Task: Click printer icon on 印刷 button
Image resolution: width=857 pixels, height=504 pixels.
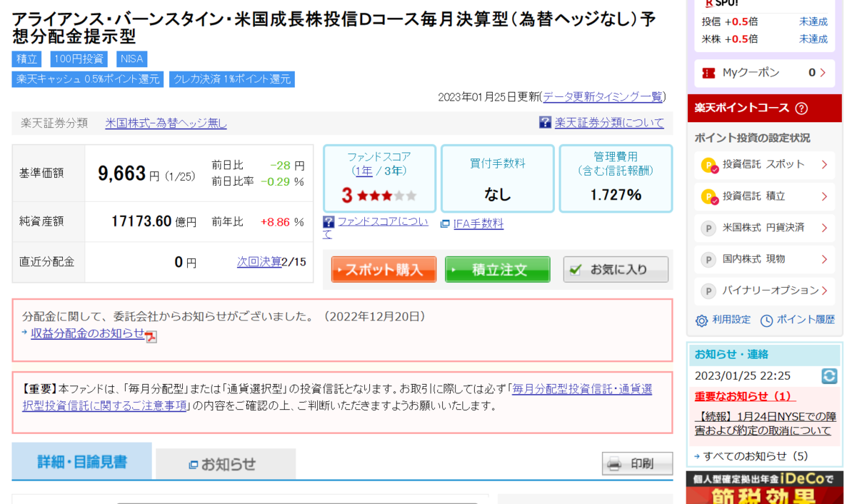Action: [x=614, y=464]
